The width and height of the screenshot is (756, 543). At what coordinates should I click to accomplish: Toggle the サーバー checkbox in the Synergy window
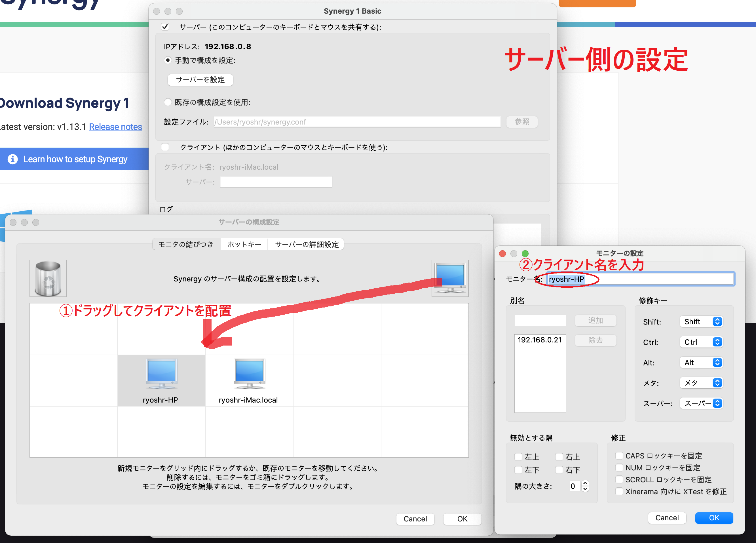coord(165,27)
